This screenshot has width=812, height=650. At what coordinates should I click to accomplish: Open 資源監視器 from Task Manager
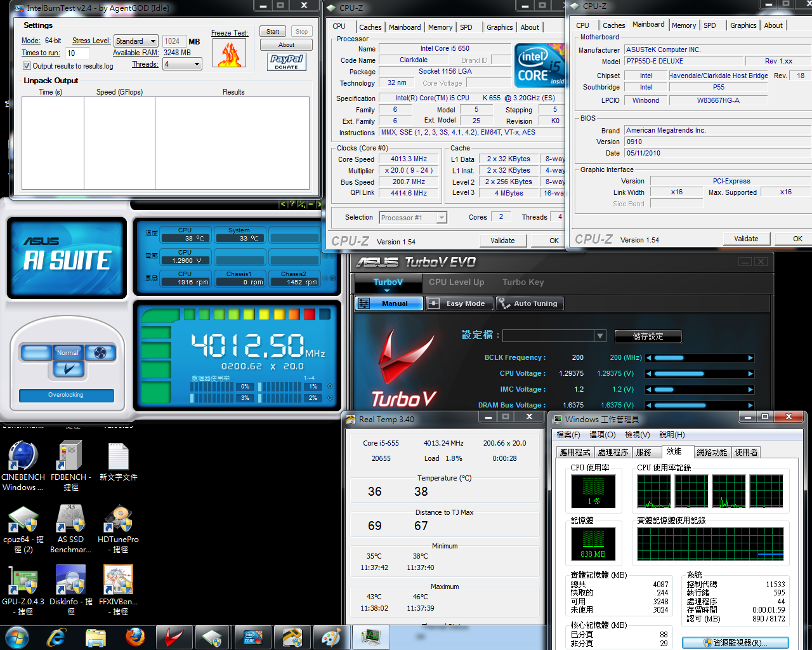pyautogui.click(x=735, y=643)
